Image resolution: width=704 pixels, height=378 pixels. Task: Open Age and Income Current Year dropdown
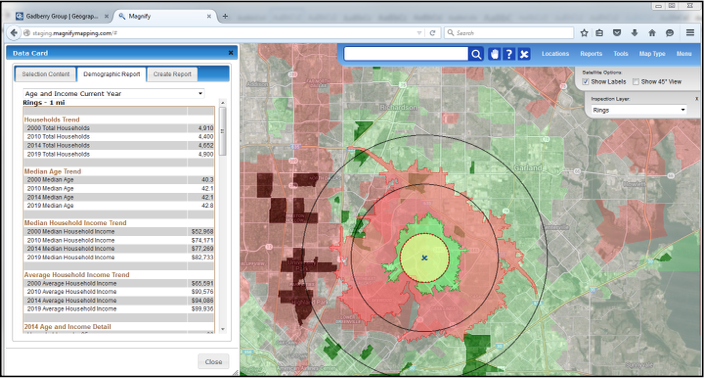pos(114,93)
